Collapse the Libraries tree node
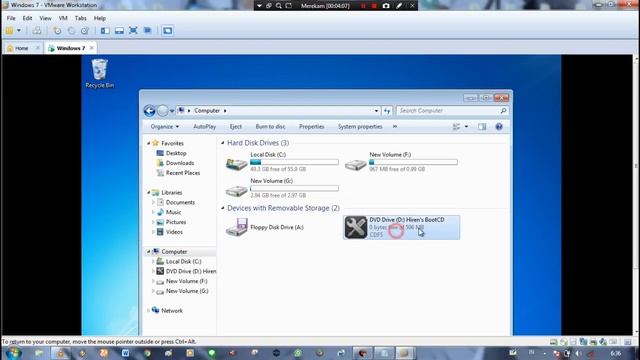 click(149, 192)
